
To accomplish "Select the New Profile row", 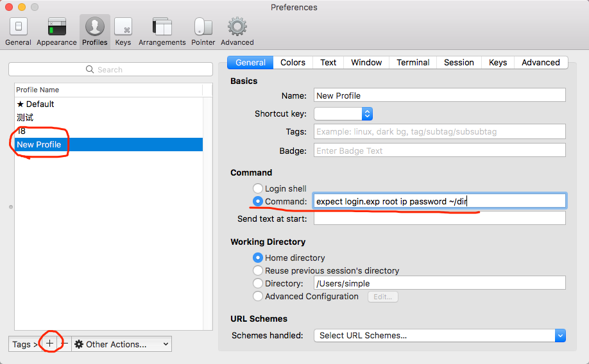I will tap(108, 144).
